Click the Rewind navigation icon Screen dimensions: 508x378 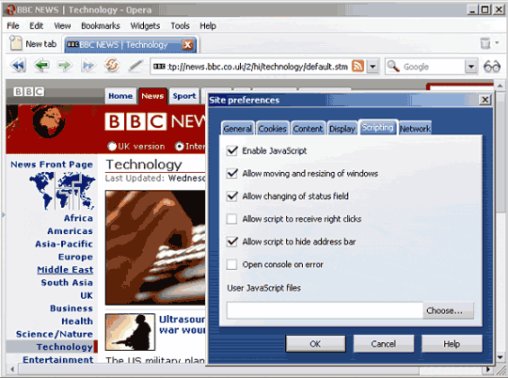[x=18, y=66]
